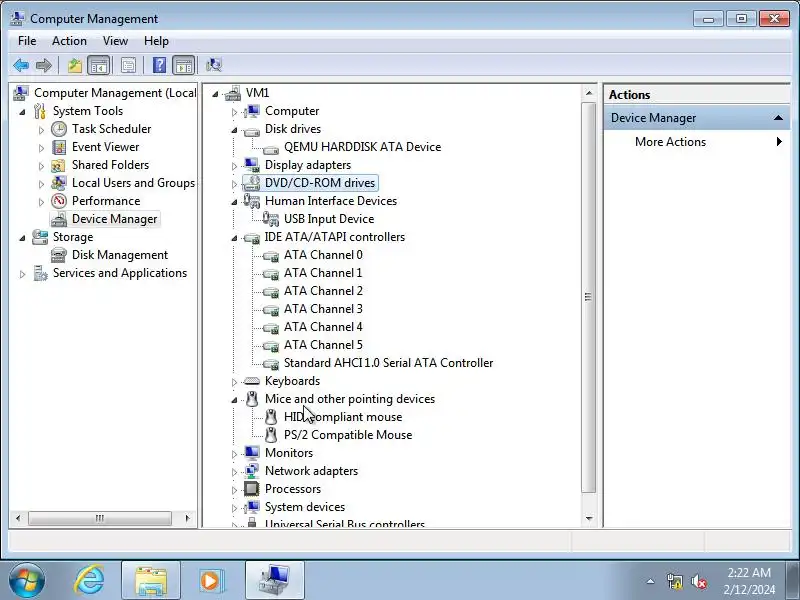The width and height of the screenshot is (800, 600).
Task: Click console tree horizontal scrollbar thumb
Action: click(x=100, y=518)
